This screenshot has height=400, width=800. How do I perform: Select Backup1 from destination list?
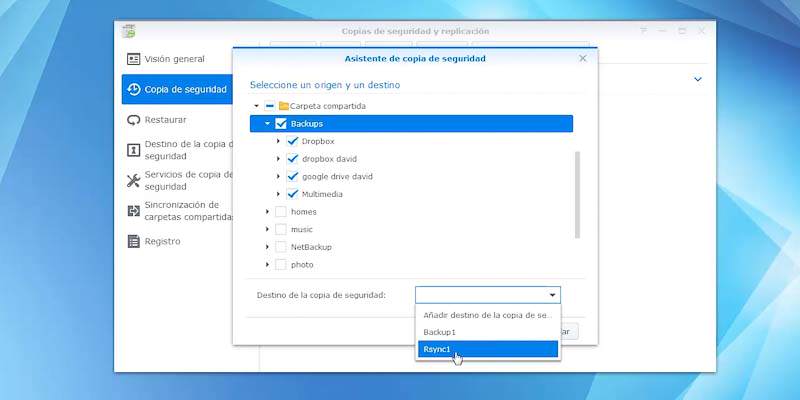(x=488, y=332)
